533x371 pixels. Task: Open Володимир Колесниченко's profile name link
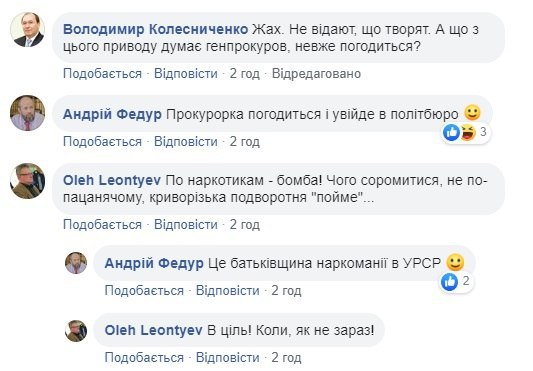[155, 29]
